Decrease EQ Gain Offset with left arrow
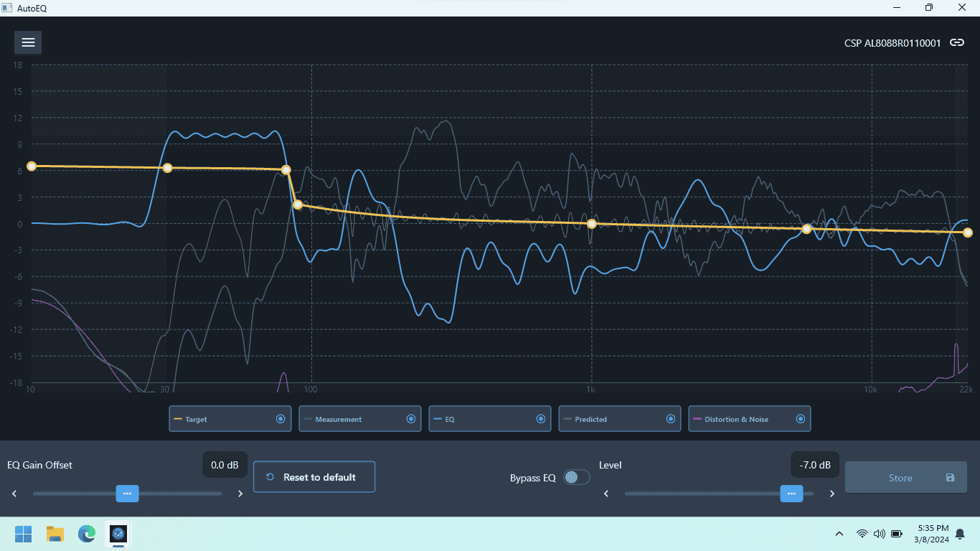This screenshot has height=551, width=980. pyautogui.click(x=14, y=494)
